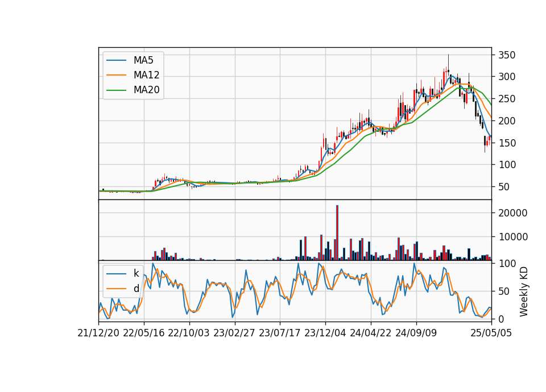Click the blue MA5 legend line sample
The height and width of the screenshot is (392, 546).
tap(116, 60)
